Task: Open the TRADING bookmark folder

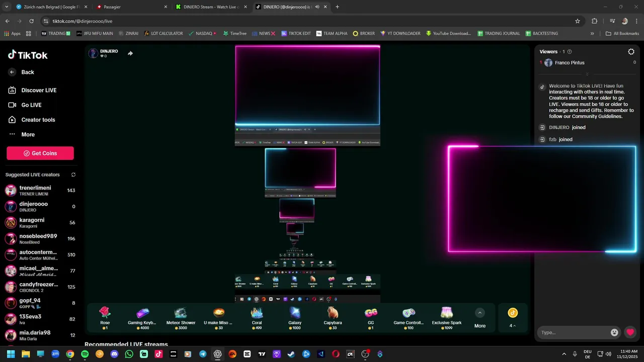Action: coord(55,34)
